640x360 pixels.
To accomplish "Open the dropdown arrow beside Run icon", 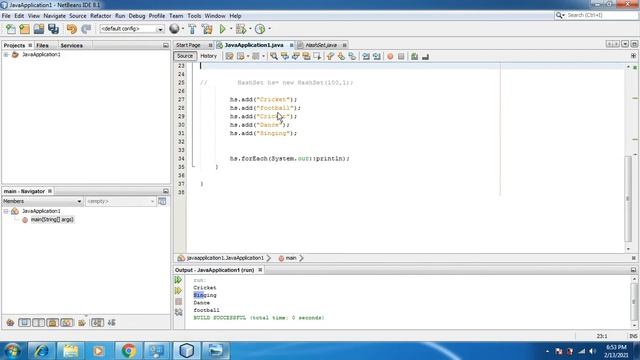I will point(231,29).
